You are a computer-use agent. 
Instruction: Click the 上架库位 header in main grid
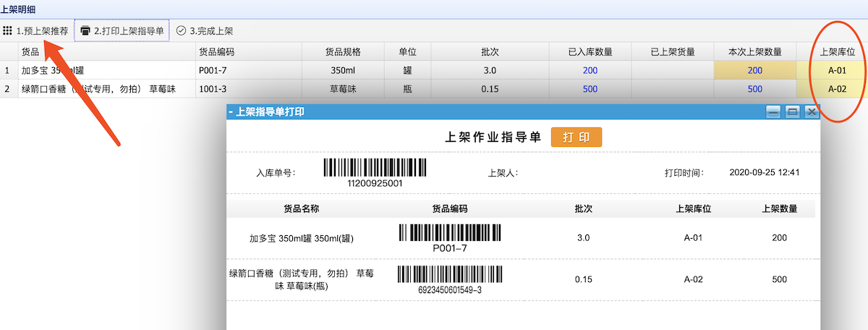point(838,51)
